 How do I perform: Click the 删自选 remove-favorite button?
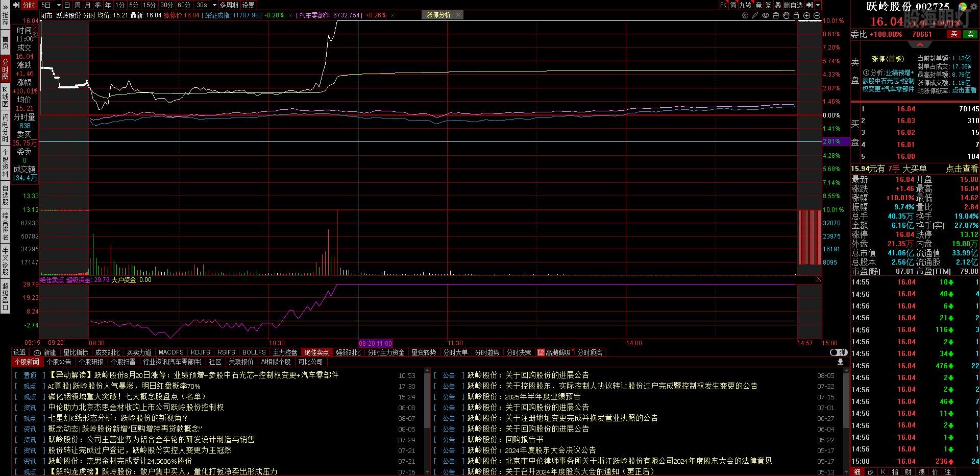click(x=793, y=5)
